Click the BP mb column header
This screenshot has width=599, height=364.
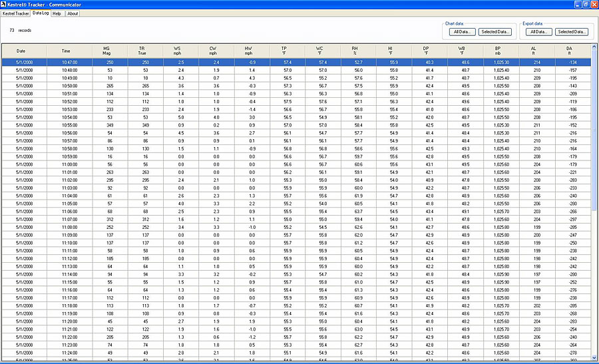(x=501, y=51)
